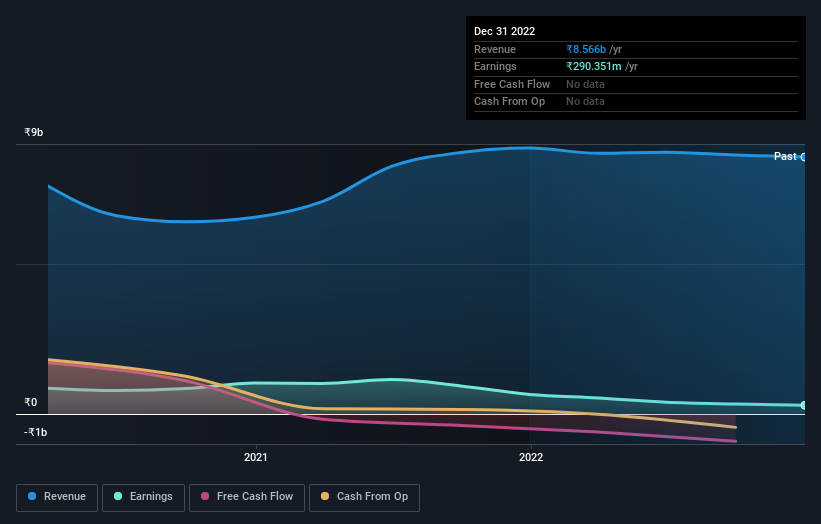Screen dimensions: 821x524
Task: Click the blue Revenue legend dot
Action: coord(32,496)
